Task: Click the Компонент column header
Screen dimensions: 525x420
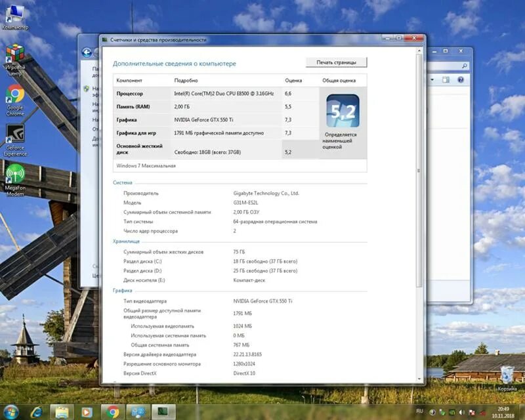Action: (129, 80)
